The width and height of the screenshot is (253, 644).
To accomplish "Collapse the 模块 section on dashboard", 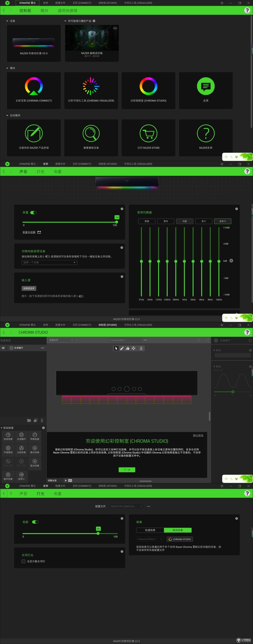I will pos(7,68).
